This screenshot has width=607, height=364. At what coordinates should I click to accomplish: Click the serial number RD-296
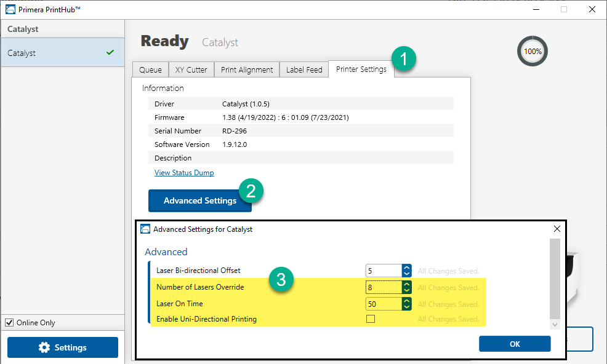[x=234, y=131]
